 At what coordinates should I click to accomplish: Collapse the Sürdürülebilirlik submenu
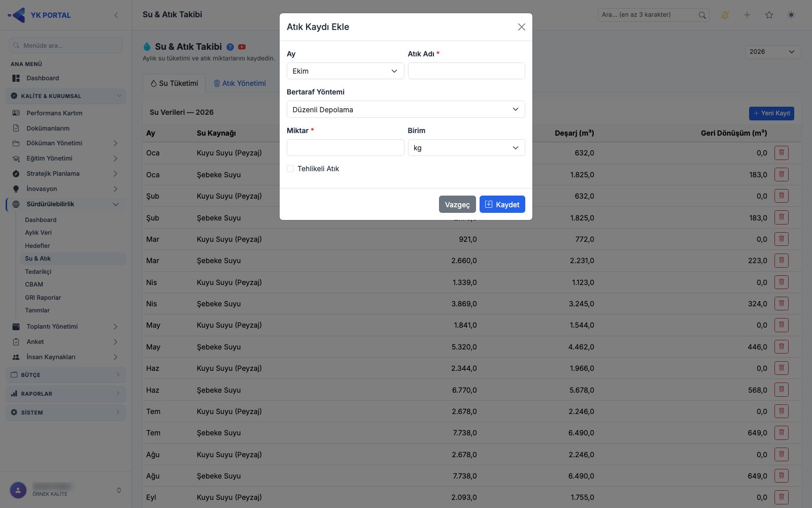coord(66,204)
